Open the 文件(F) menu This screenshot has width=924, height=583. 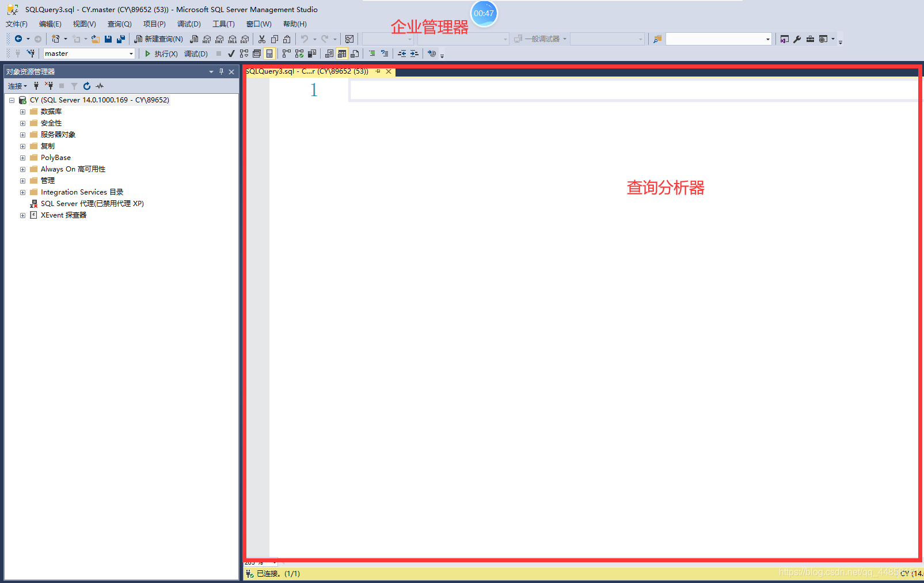[17, 24]
